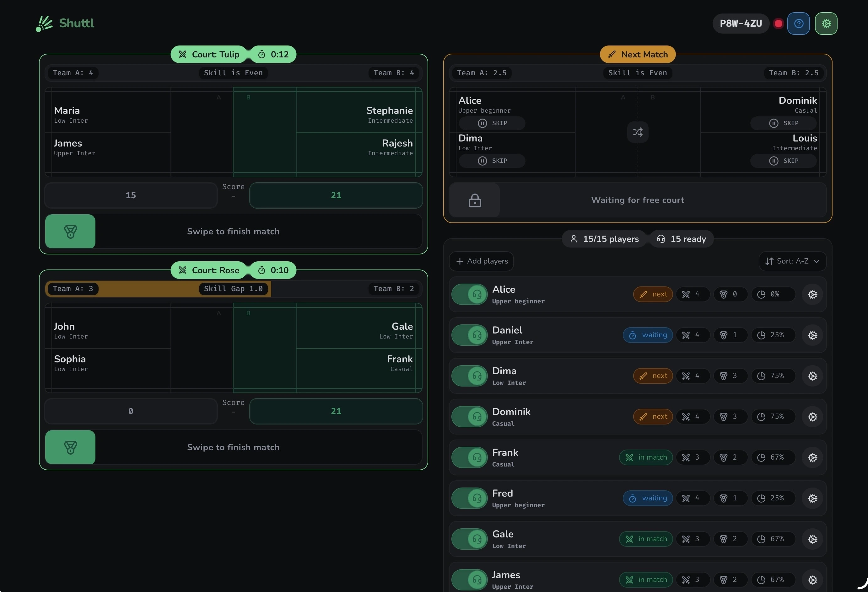Click the timer 0:10 on Court Rose
Screen dimensions: 868x592
point(273,270)
